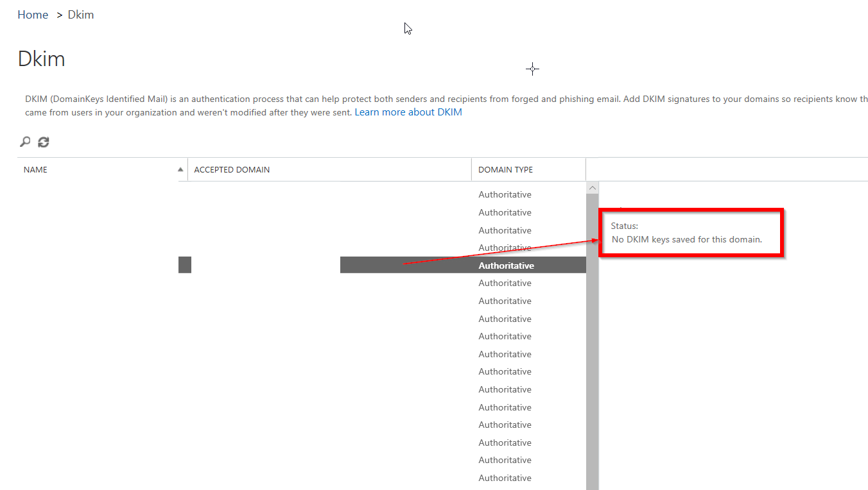Go to Home via breadcrumb
868x490 pixels.
(33, 15)
